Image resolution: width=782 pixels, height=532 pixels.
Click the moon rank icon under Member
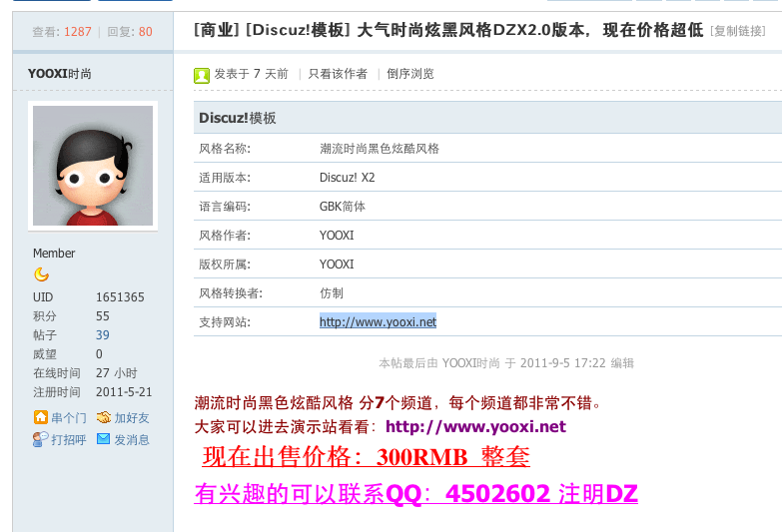(x=41, y=274)
